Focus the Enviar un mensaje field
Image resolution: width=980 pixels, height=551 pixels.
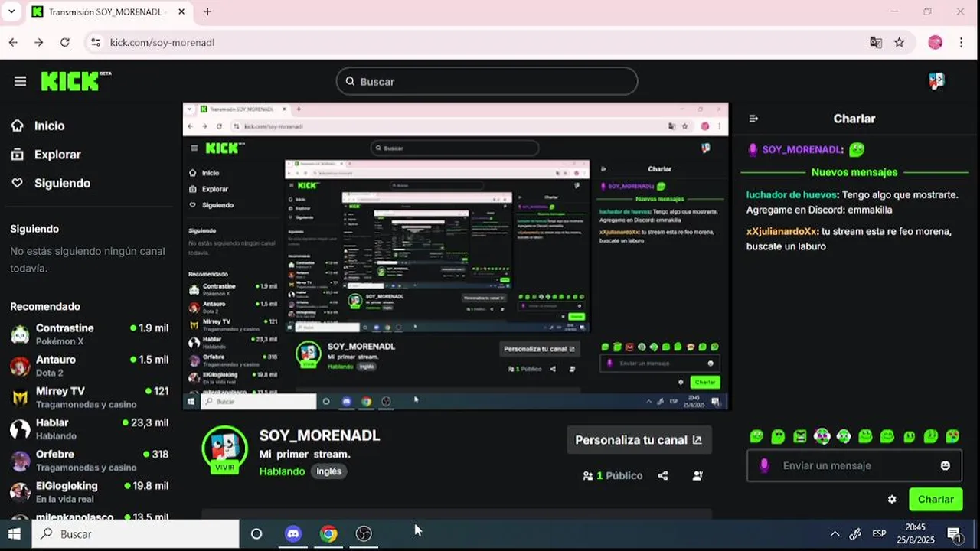[854, 465]
